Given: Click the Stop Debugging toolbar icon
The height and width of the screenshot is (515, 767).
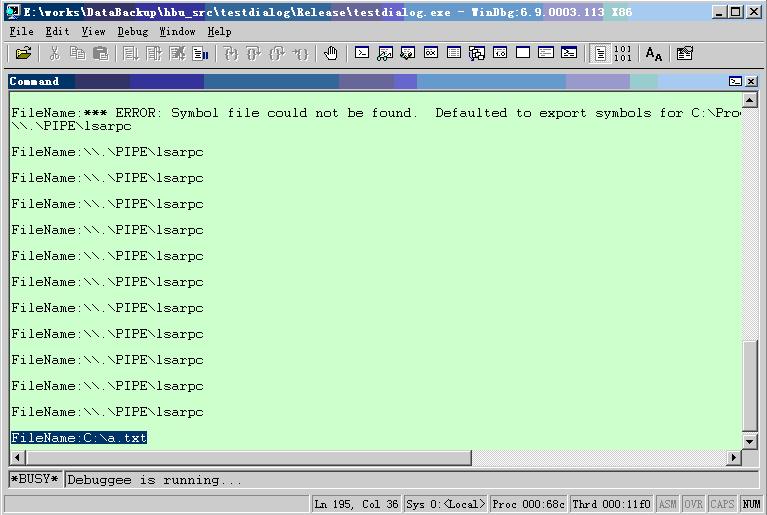Looking at the screenshot, I should point(177,53).
